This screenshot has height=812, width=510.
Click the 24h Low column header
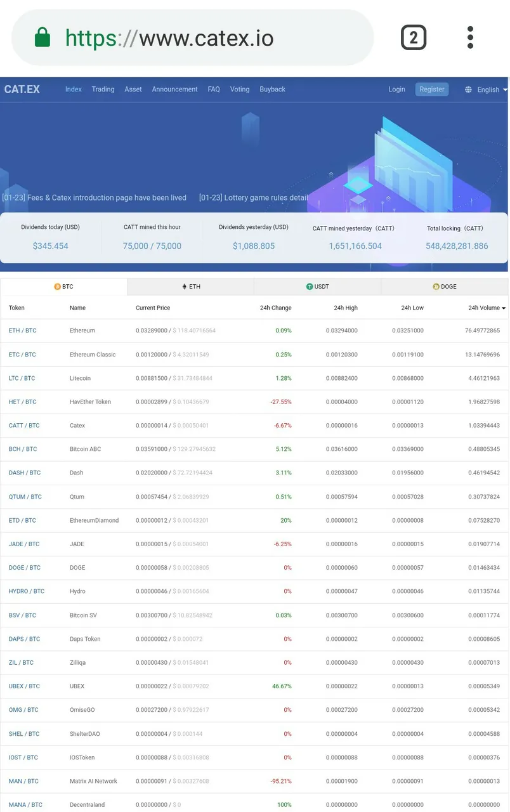412,308
